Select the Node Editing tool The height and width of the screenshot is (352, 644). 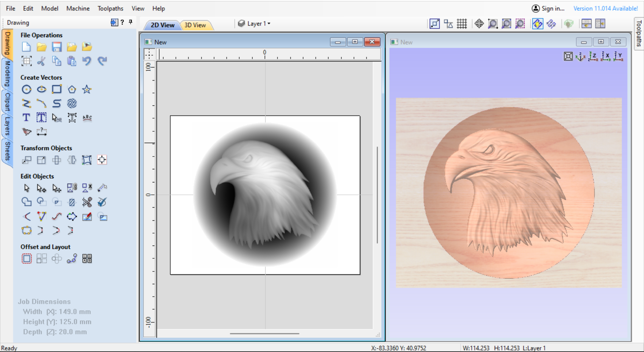pos(42,188)
